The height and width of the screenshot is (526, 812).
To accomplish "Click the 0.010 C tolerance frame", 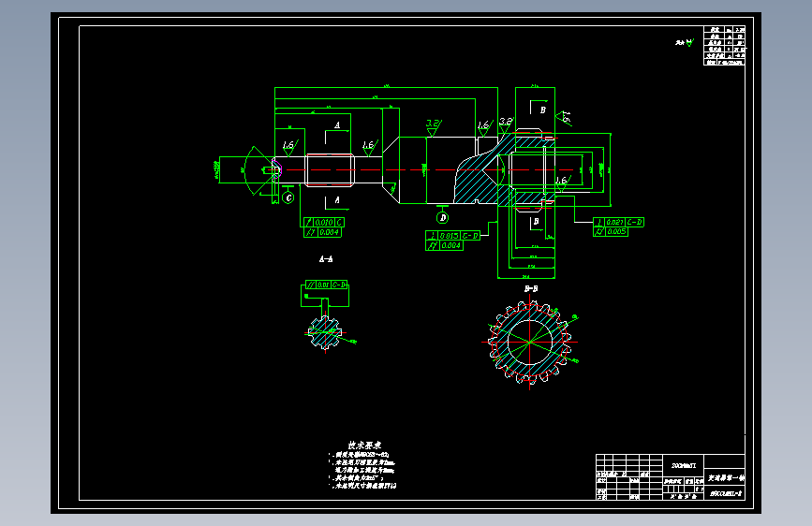I will click(324, 222).
